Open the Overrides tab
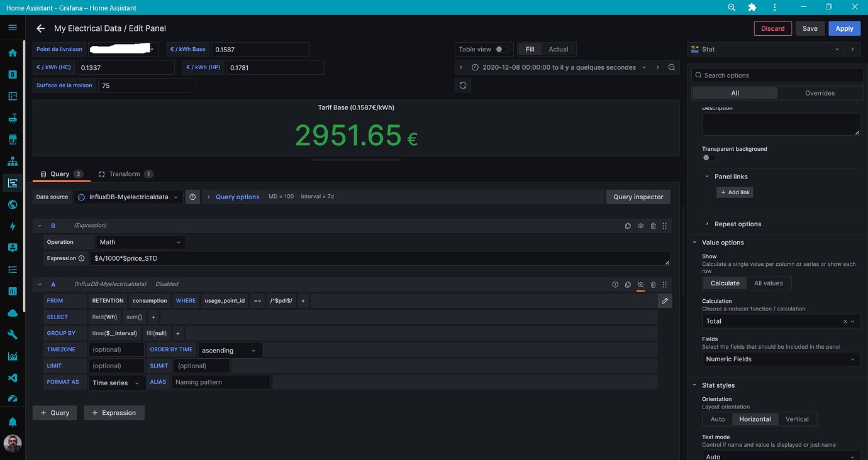The height and width of the screenshot is (460, 868). (x=820, y=92)
